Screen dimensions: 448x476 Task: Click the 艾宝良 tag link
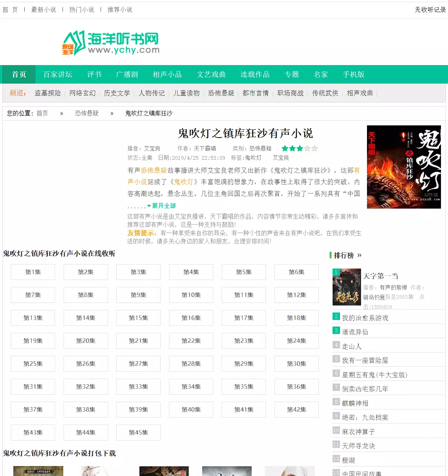coord(281,158)
